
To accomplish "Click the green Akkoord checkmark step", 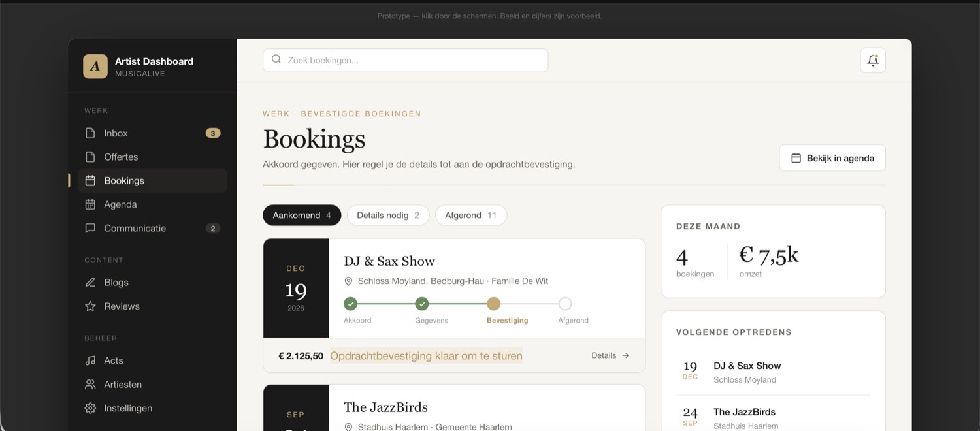I will [x=351, y=304].
